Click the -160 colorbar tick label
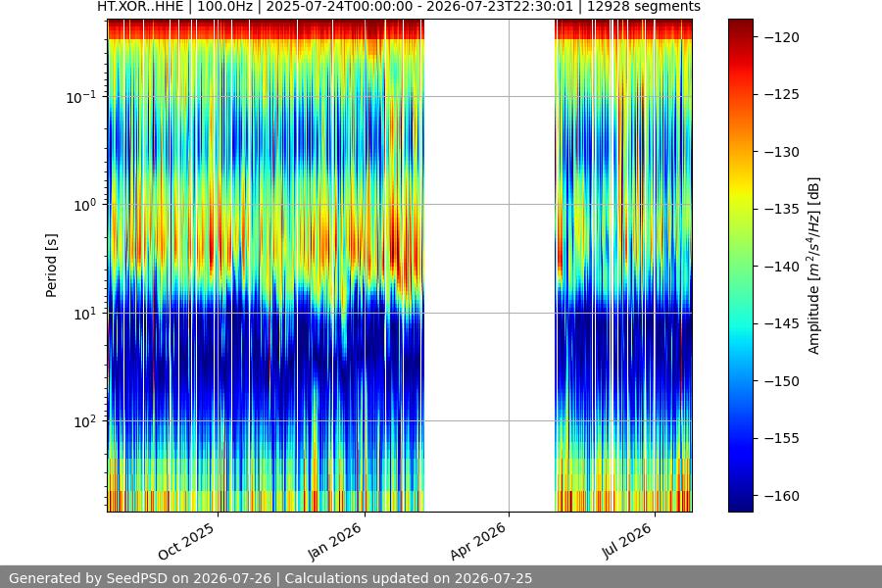The image size is (882, 588). point(782,495)
